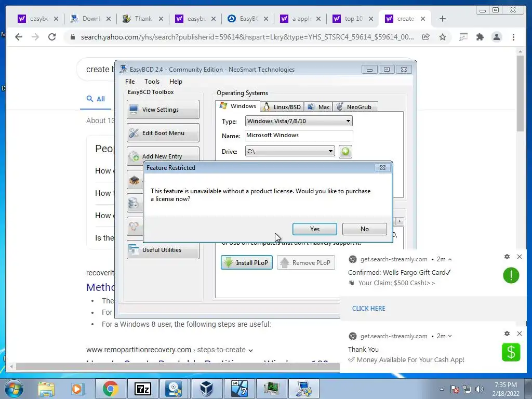This screenshot has width=532, height=399.
Task: Open Windows Media Player from taskbar
Action: (x=77, y=389)
